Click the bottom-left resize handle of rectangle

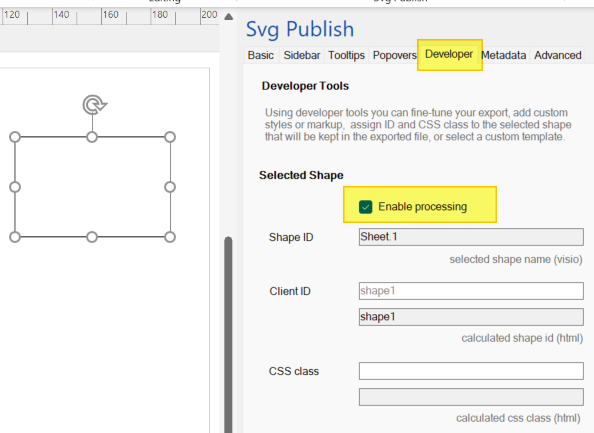(15, 237)
